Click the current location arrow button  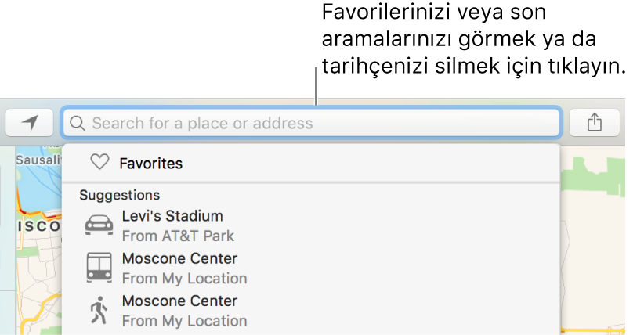[30, 122]
